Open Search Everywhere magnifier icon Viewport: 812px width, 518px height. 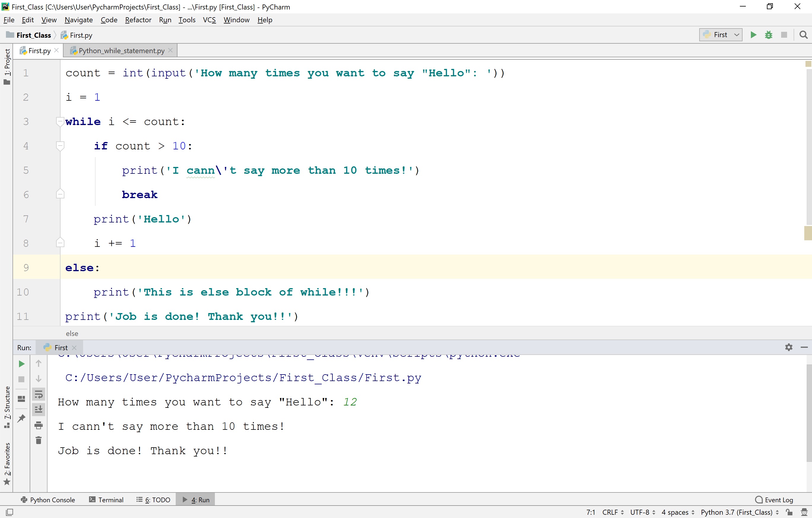click(804, 35)
